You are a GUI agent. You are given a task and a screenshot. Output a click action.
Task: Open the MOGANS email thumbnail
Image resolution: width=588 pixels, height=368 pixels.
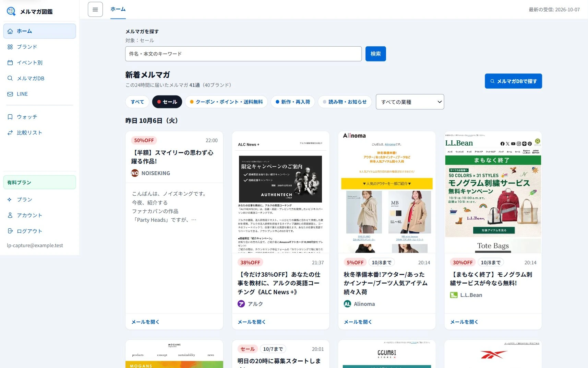[x=174, y=354]
